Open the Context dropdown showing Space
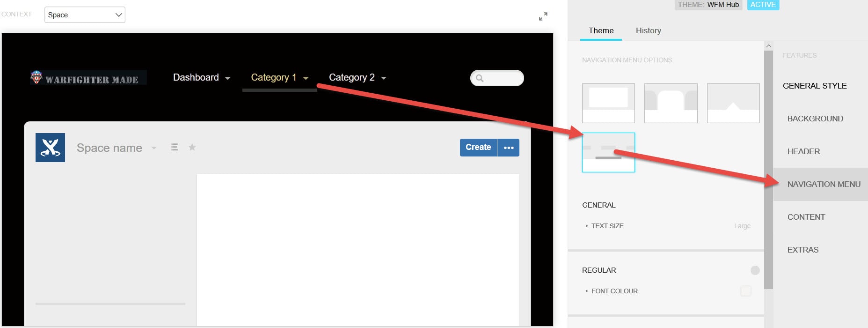This screenshot has width=868, height=328. tap(85, 15)
